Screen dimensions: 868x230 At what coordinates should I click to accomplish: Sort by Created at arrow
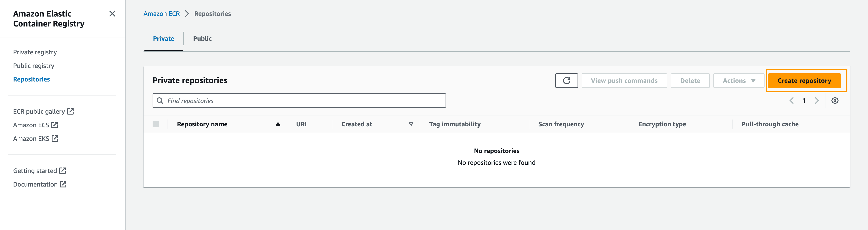pos(411,124)
